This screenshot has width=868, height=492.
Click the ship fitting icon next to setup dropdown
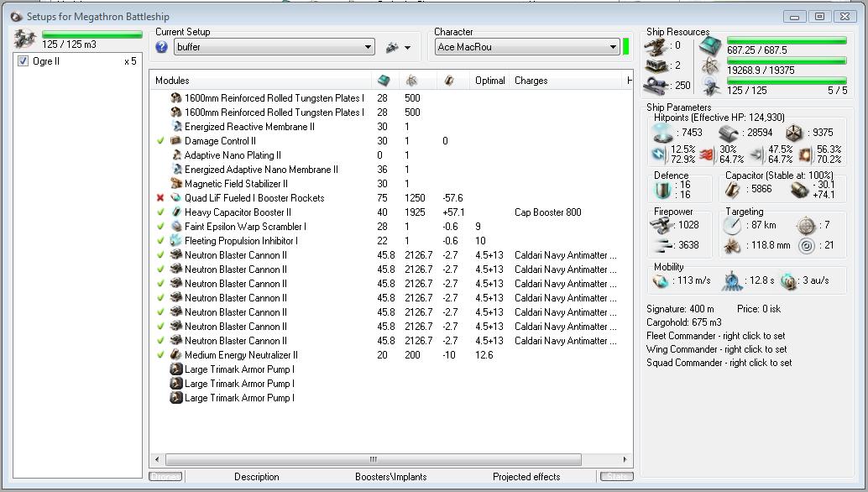tap(392, 48)
